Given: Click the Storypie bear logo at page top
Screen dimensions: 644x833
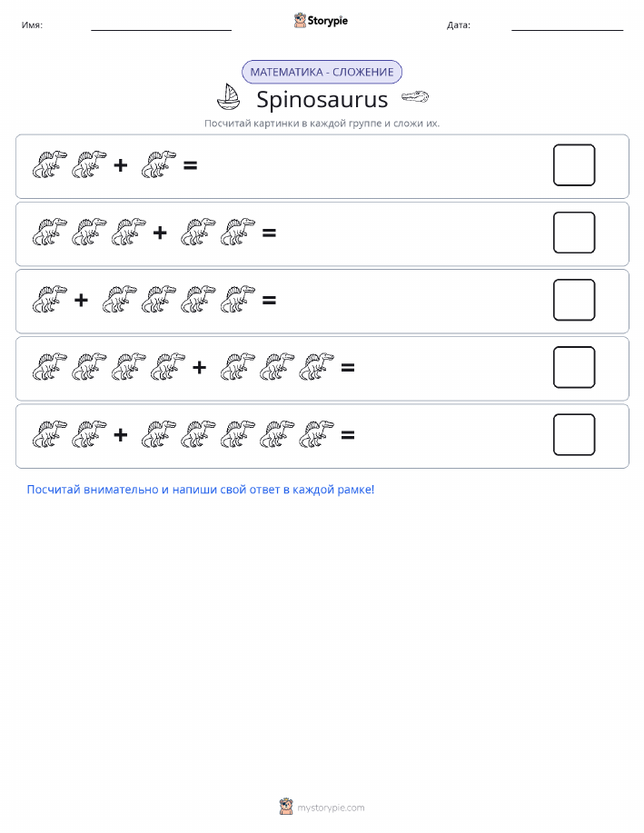Looking at the screenshot, I should pyautogui.click(x=301, y=20).
